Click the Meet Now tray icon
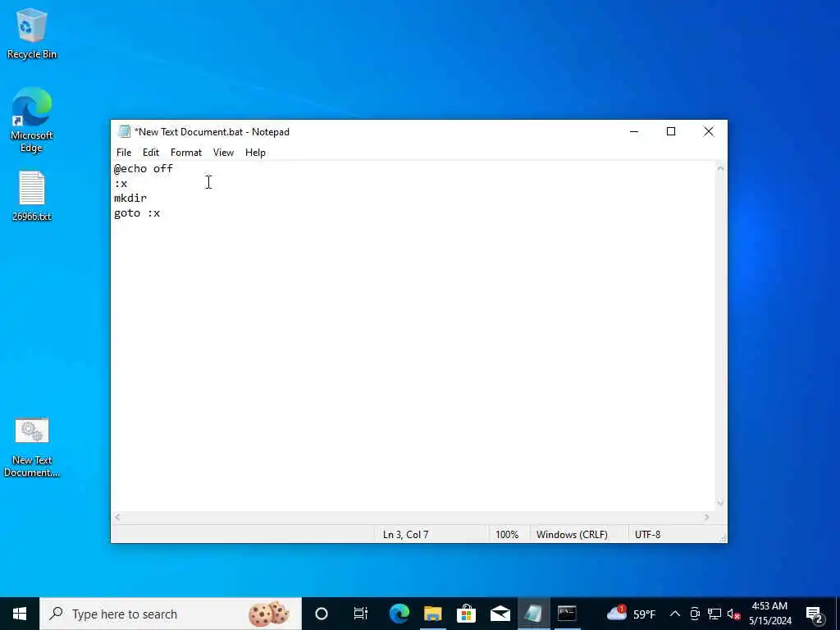The height and width of the screenshot is (630, 840). [695, 614]
